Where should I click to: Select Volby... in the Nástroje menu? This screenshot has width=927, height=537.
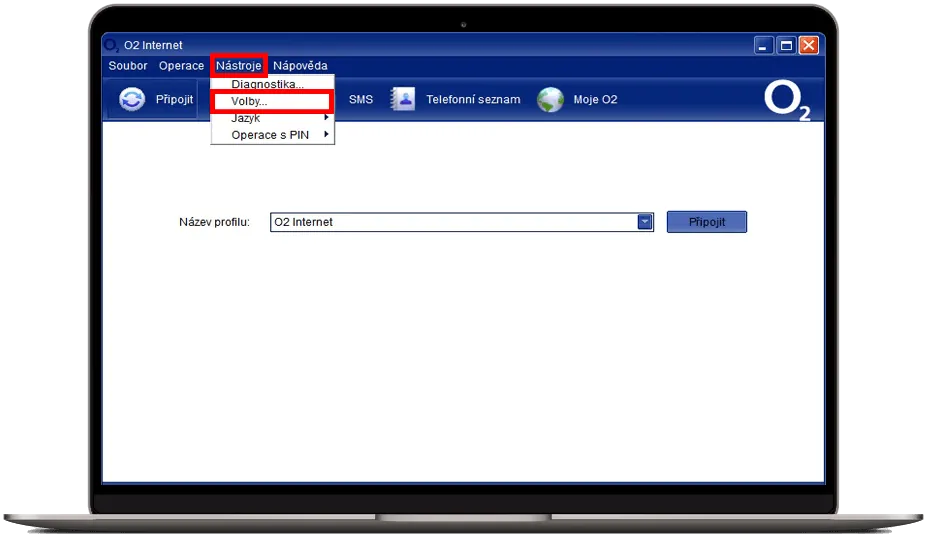click(273, 101)
